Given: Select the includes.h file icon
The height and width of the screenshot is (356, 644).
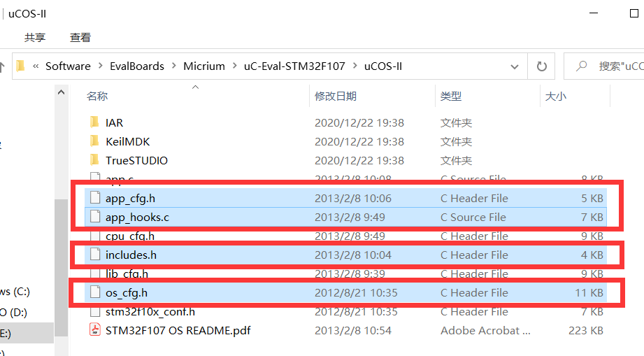Looking at the screenshot, I should (95, 254).
